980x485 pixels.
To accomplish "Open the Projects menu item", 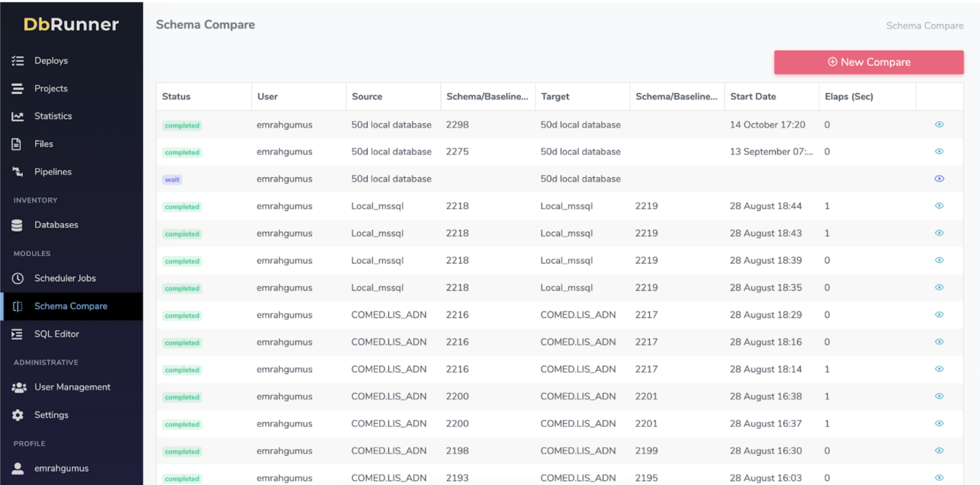I will pos(51,89).
